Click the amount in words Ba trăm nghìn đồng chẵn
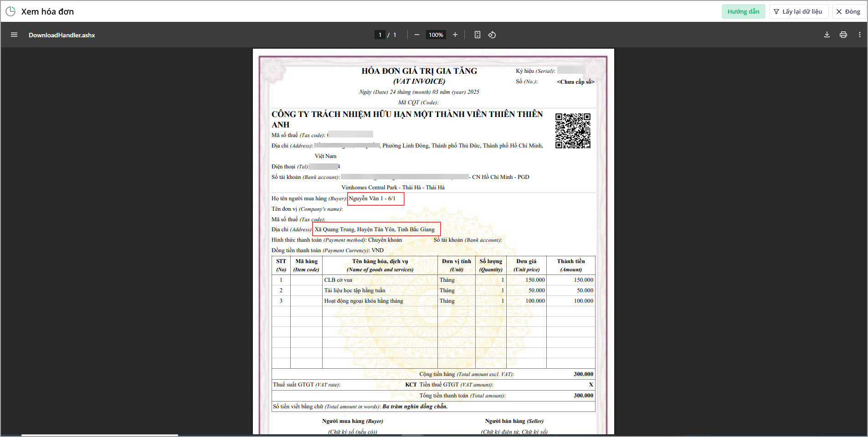868x437 pixels. click(x=415, y=407)
